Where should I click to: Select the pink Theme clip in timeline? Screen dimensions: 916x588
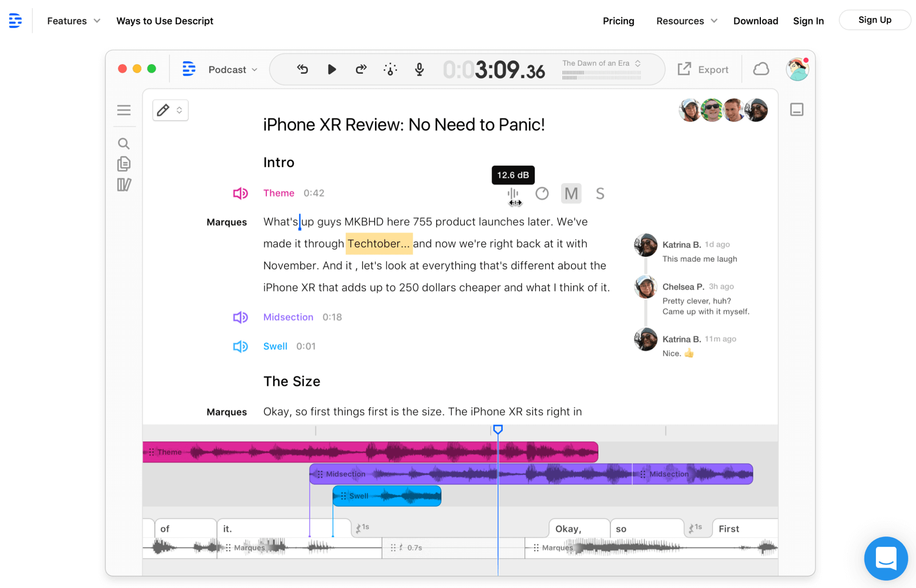pyautogui.click(x=370, y=452)
